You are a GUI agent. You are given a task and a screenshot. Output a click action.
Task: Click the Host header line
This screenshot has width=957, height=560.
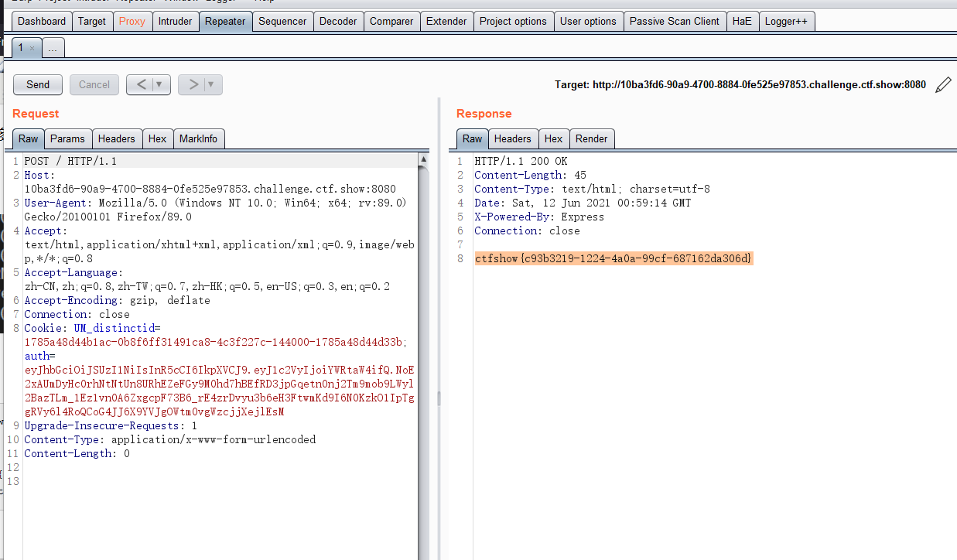coord(210,183)
